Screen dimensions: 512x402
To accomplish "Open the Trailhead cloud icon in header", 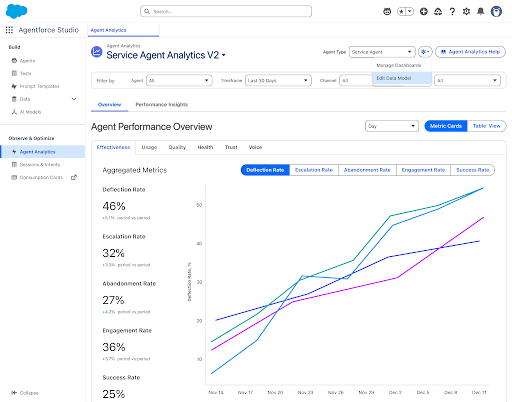I will [438, 12].
